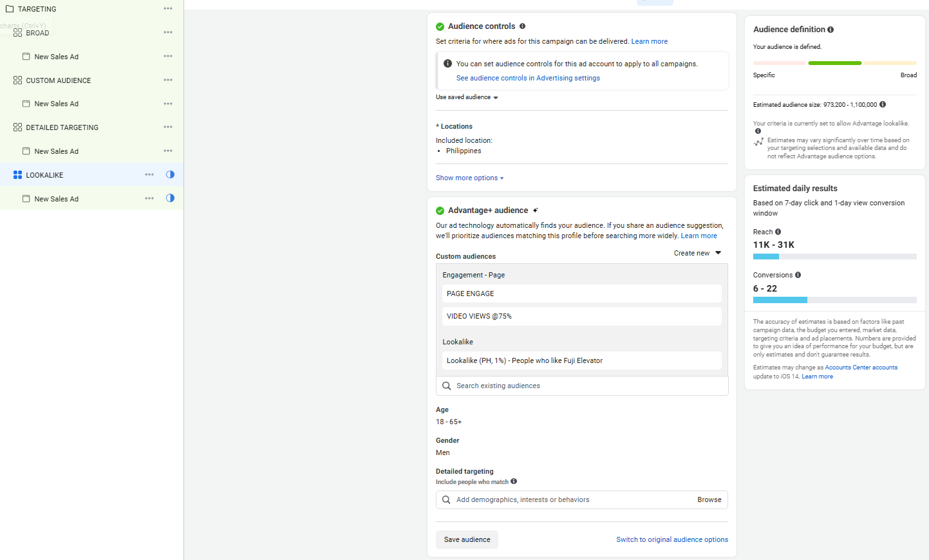This screenshot has width=929, height=560.
Task: Click the Save audience button
Action: pos(467,539)
